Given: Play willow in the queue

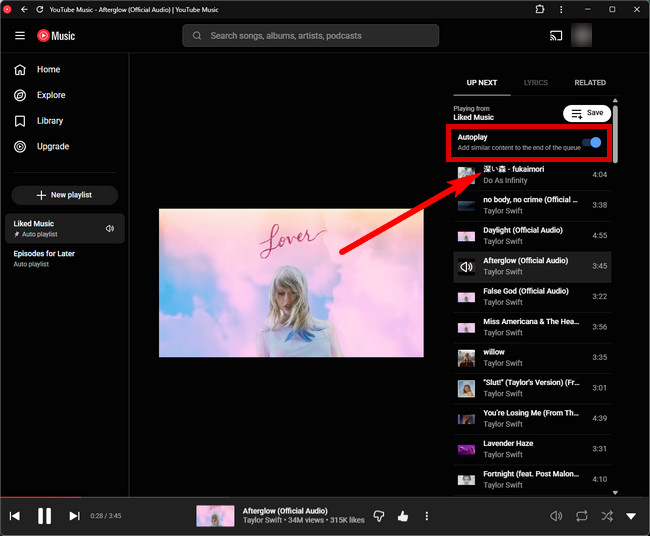Looking at the screenshot, I should tap(532, 357).
